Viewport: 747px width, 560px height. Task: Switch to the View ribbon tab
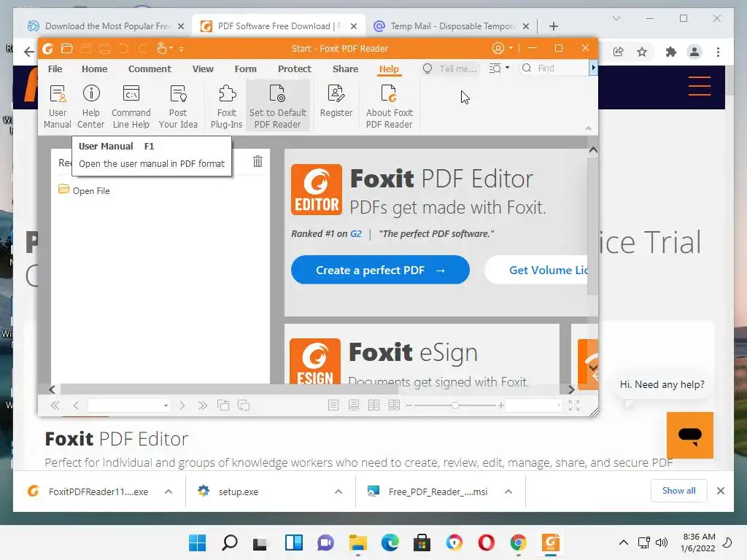coord(203,69)
